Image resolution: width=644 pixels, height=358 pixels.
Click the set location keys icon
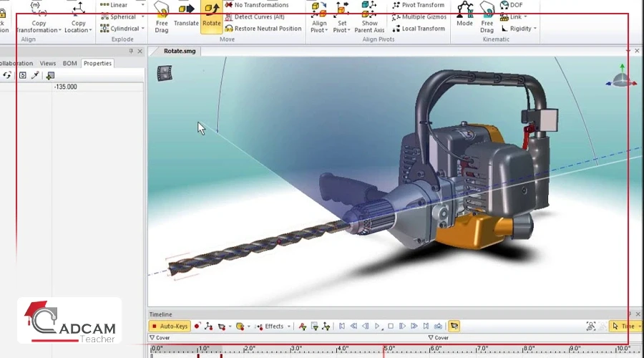click(x=209, y=326)
